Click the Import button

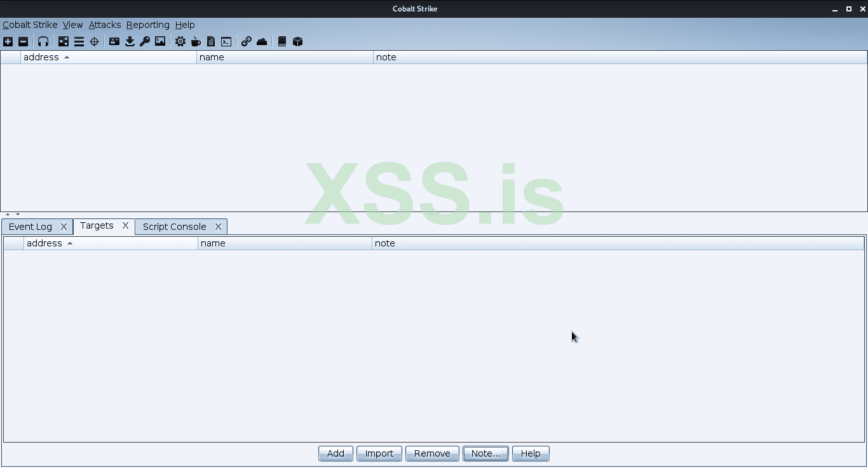point(379,453)
